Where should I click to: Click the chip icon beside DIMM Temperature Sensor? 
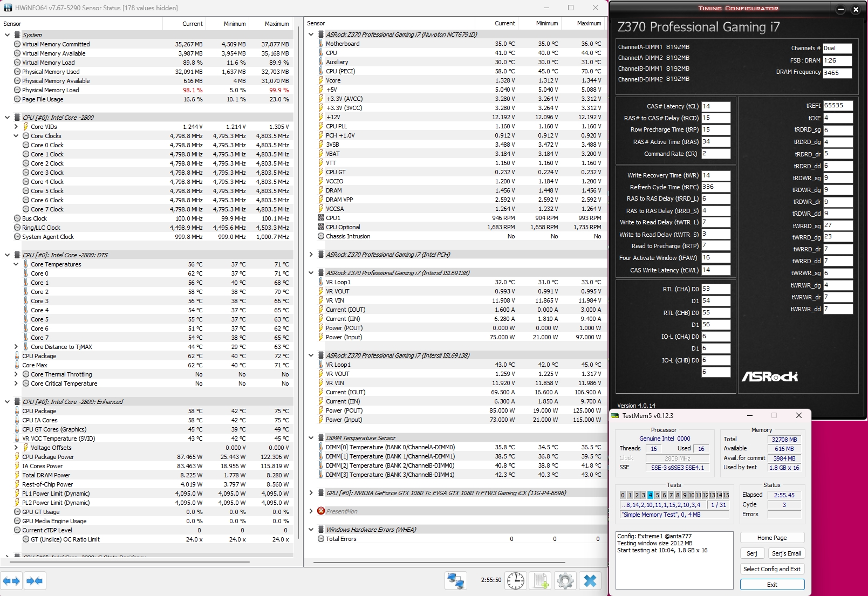pyautogui.click(x=321, y=438)
